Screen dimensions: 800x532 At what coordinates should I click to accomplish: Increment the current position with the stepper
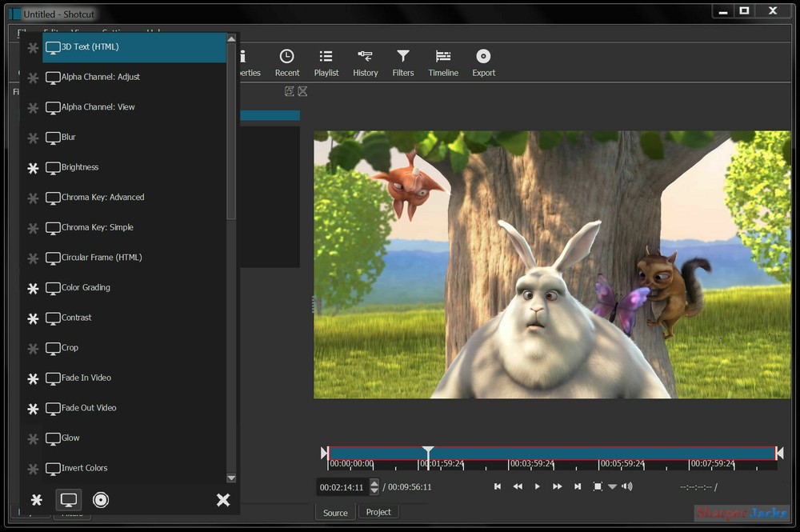tap(375, 483)
